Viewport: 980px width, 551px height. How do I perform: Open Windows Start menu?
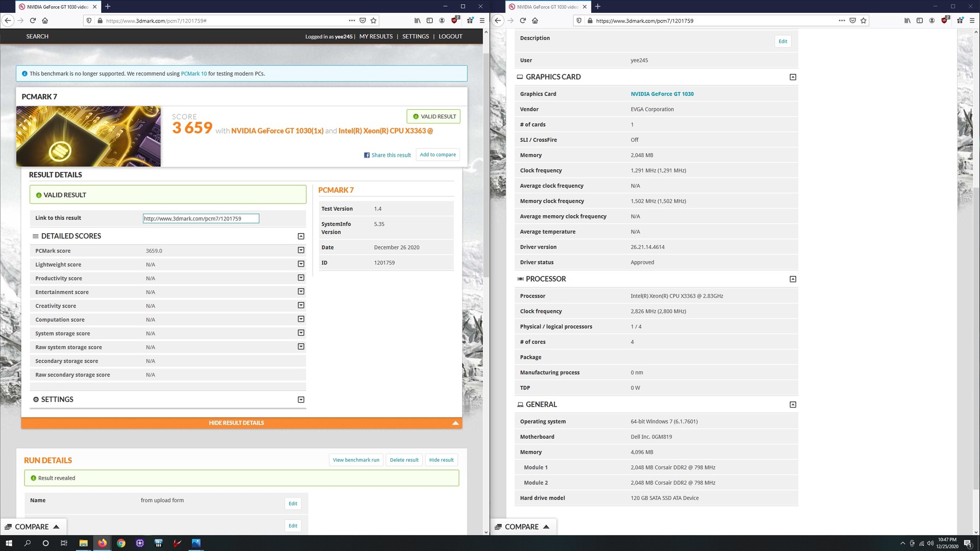pos(9,543)
